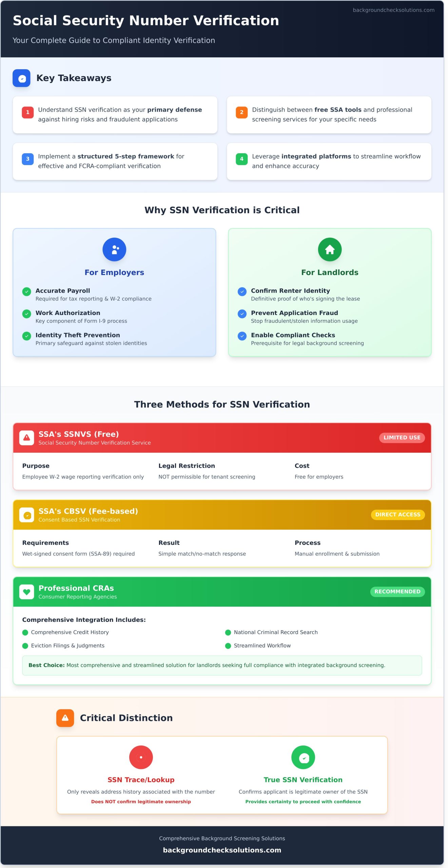Screen dimensions: 448x868
Task: Click the LIMITED USE badge
Action: pyautogui.click(x=402, y=438)
